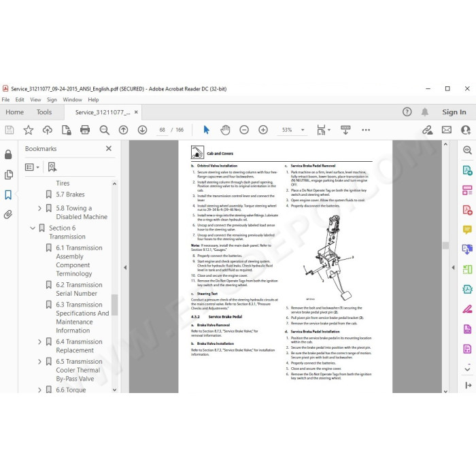Screen dimensions: 476x476
Task: Collapse right tools pane arrow
Action: click(x=453, y=267)
